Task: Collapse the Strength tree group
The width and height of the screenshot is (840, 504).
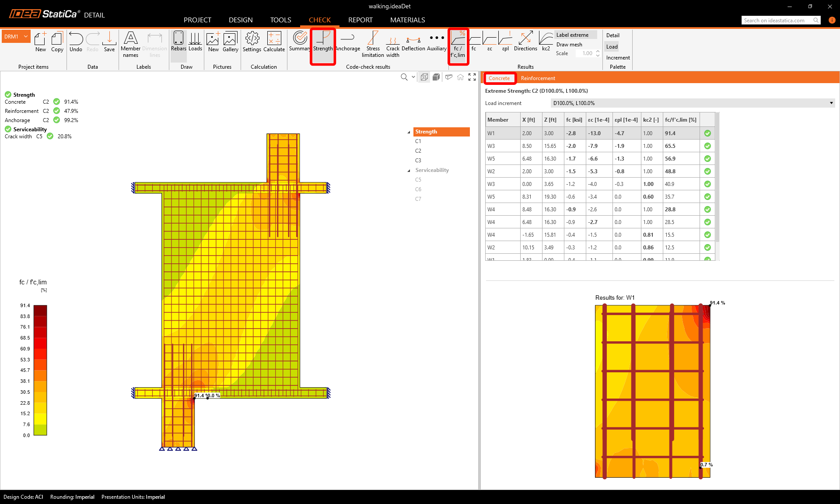Action: (409, 132)
